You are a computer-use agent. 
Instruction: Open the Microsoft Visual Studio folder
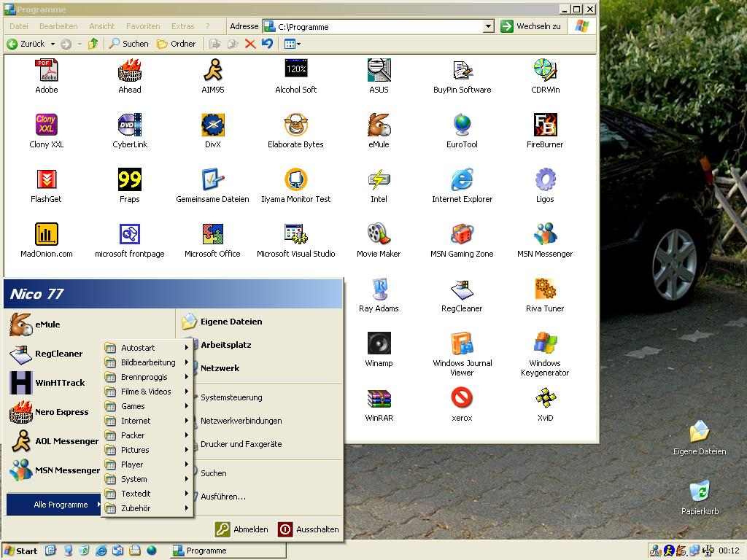coord(296,234)
